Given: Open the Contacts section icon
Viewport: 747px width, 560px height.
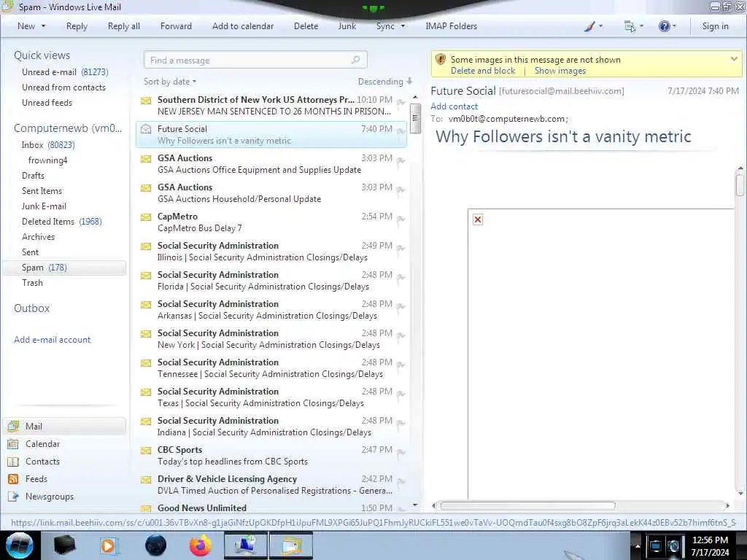Looking at the screenshot, I should click(x=13, y=462).
